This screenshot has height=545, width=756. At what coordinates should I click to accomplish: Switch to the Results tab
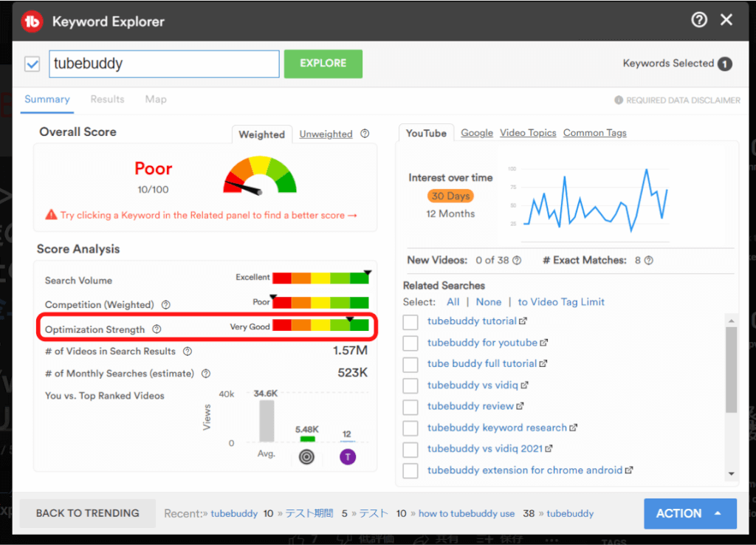click(x=108, y=100)
